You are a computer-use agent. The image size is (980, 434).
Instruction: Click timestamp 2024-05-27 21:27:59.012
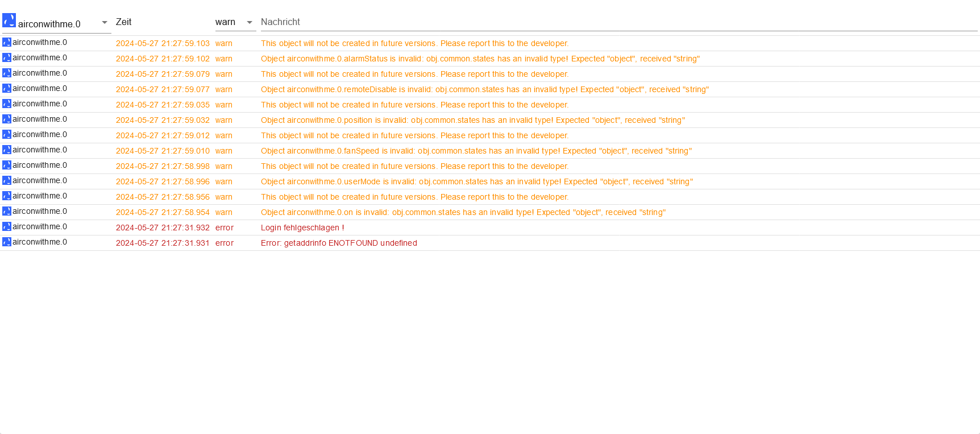pyautogui.click(x=163, y=135)
